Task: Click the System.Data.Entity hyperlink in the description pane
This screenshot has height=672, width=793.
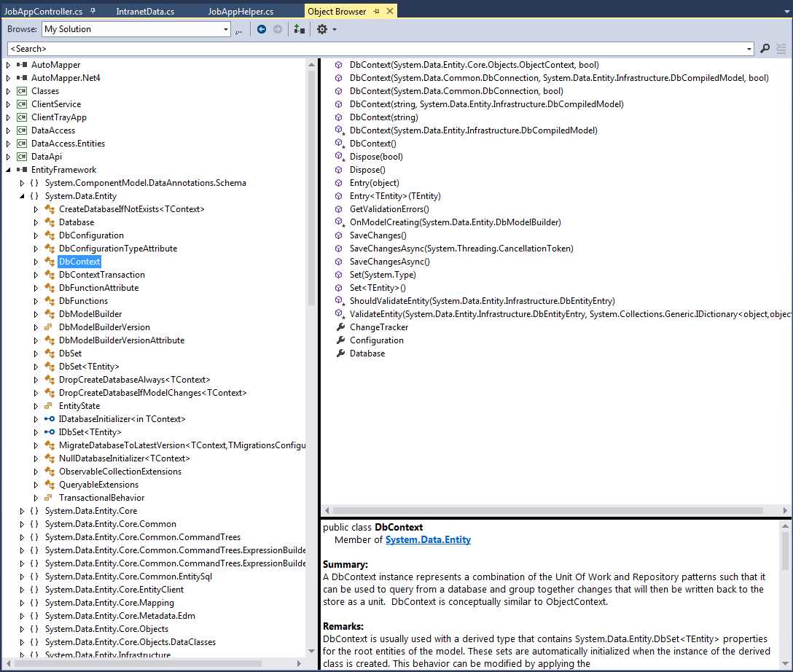Action: pos(426,539)
